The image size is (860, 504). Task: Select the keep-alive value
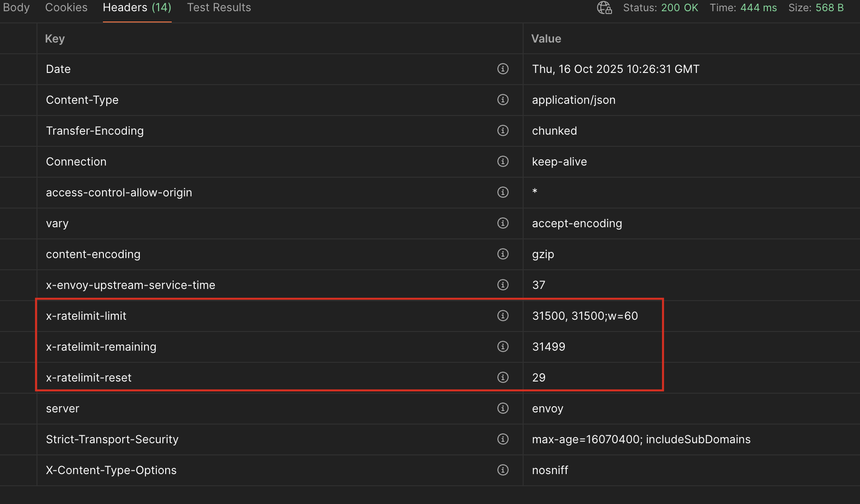point(560,162)
